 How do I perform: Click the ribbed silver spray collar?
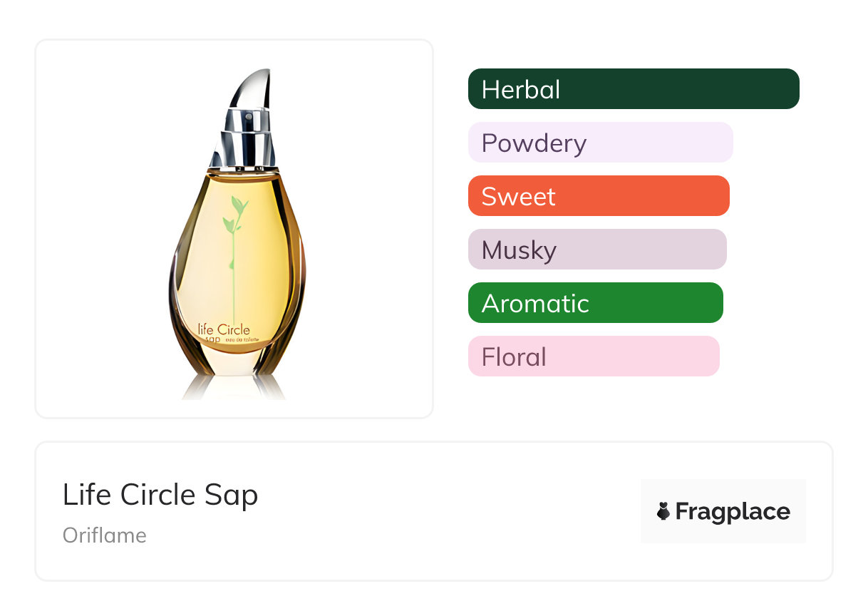[x=247, y=139]
